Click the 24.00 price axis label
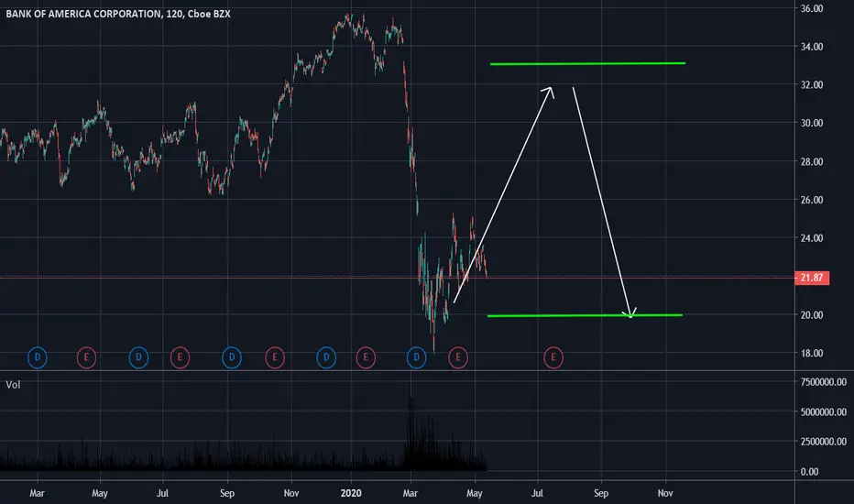 pyautogui.click(x=812, y=238)
